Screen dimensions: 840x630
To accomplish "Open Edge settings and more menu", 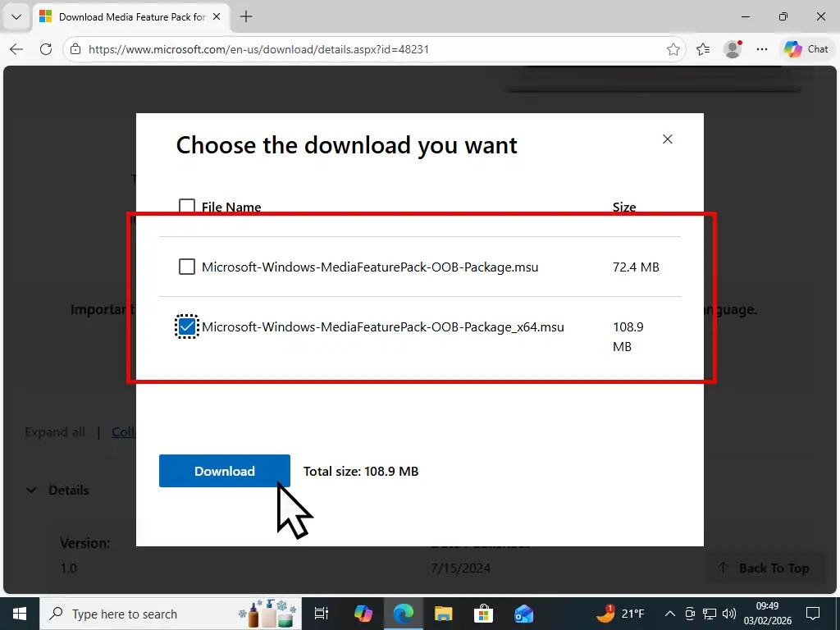I will coord(762,49).
